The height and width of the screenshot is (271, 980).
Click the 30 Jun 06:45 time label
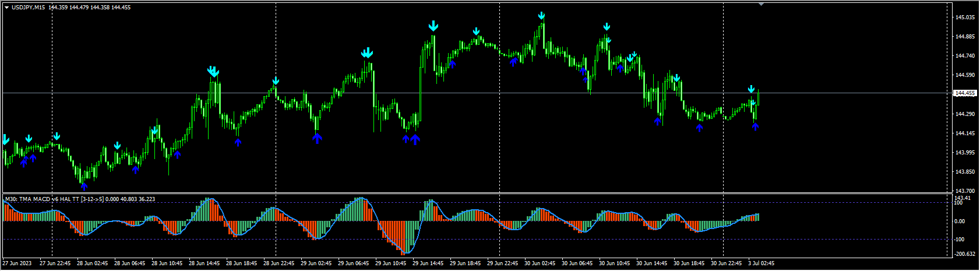click(x=577, y=263)
